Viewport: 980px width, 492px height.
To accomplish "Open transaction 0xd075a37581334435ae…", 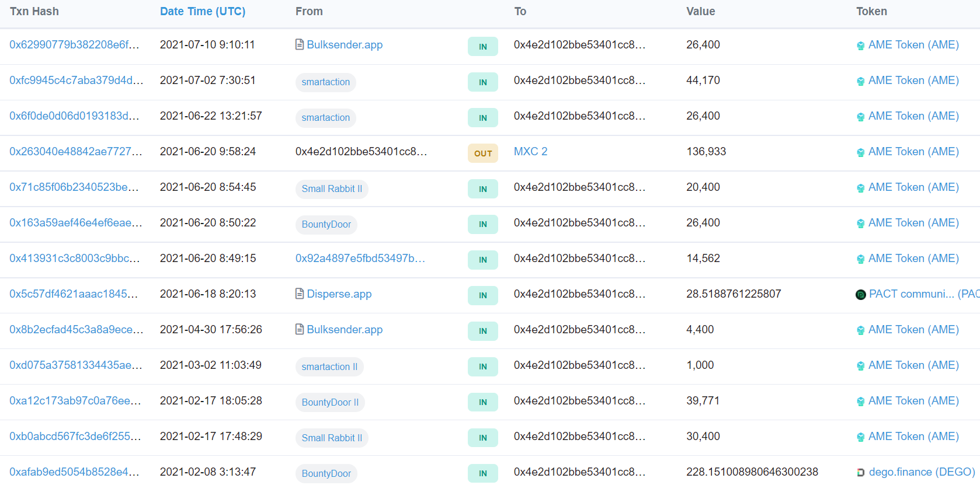I will 76,365.
